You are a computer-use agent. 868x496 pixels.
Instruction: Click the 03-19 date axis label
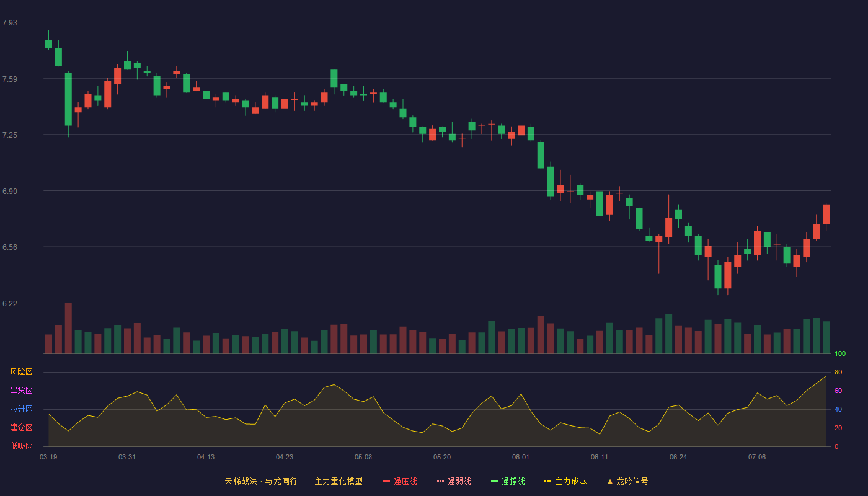pyautogui.click(x=48, y=457)
